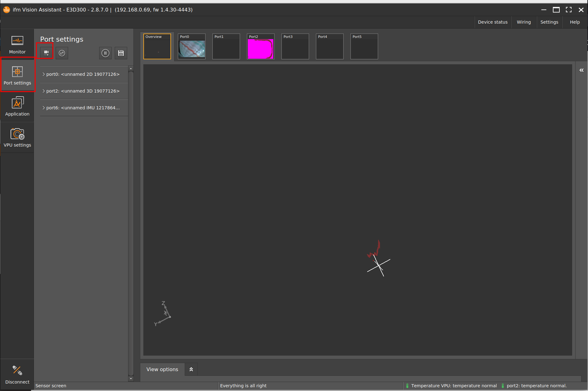Collapse the right side panel with double chevron
This screenshot has height=391, width=588.
click(581, 70)
